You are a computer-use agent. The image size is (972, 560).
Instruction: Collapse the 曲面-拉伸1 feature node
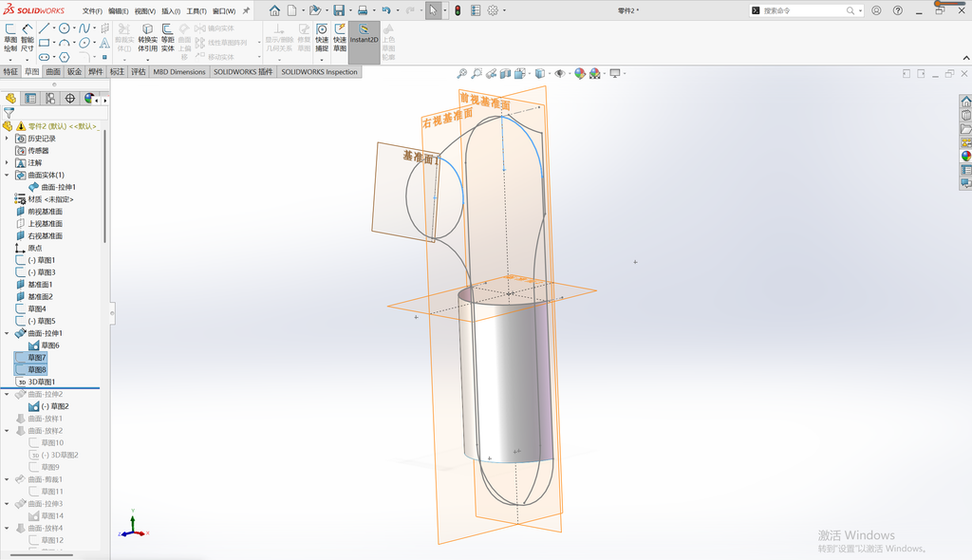(7, 333)
